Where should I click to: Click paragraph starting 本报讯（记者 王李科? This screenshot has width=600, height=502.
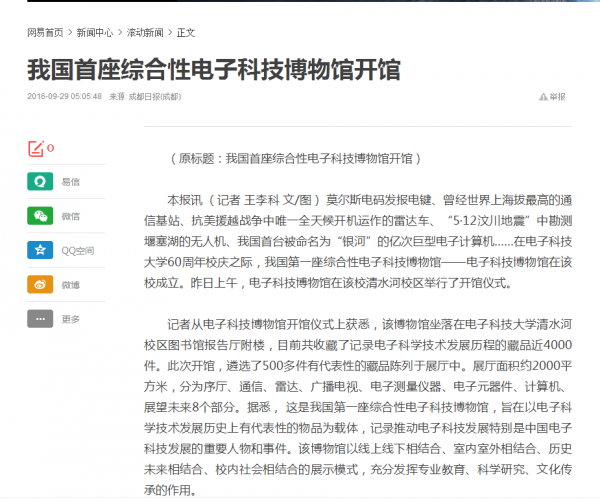tap(358, 241)
